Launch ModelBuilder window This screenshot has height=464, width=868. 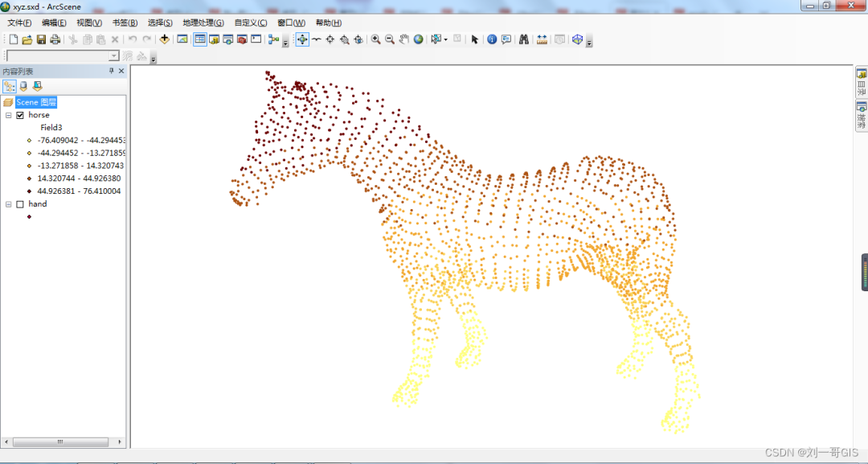[x=273, y=39]
